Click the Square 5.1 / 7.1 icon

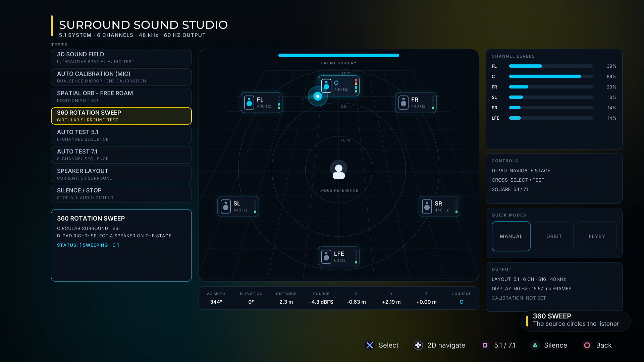(x=485, y=345)
